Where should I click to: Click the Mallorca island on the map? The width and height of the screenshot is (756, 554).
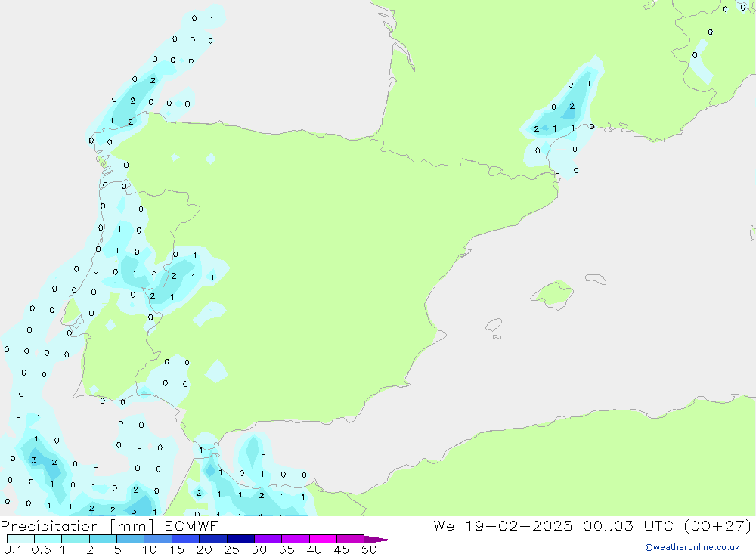coord(553,294)
